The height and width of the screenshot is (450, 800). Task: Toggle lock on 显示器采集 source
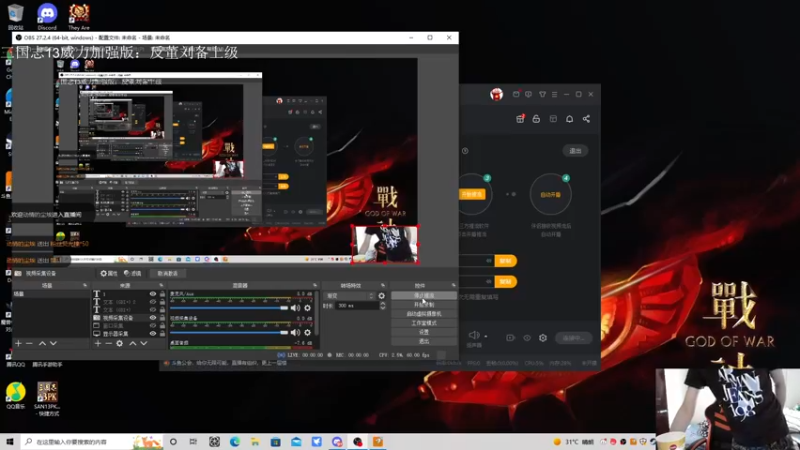[162, 334]
